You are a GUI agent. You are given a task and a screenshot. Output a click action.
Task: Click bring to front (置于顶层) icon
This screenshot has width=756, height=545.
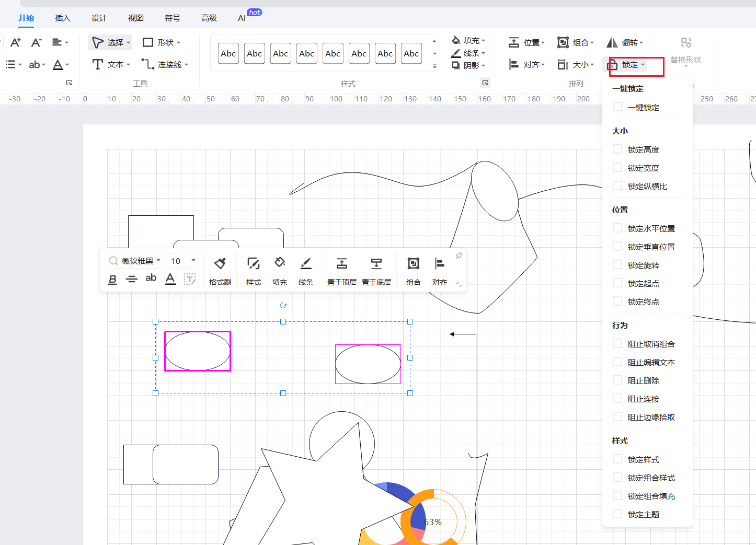click(341, 264)
